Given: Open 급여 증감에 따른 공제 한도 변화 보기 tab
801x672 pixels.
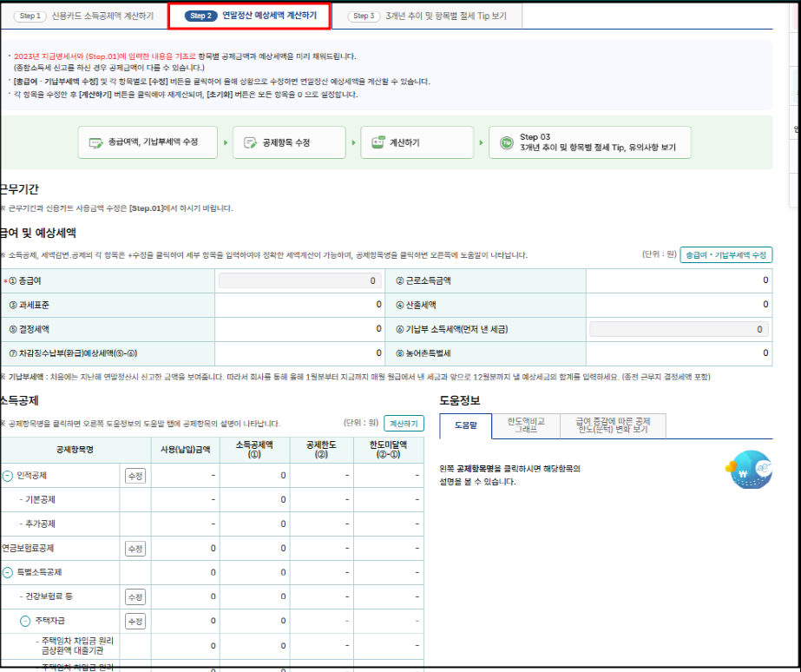Looking at the screenshot, I should pyautogui.click(x=613, y=425).
